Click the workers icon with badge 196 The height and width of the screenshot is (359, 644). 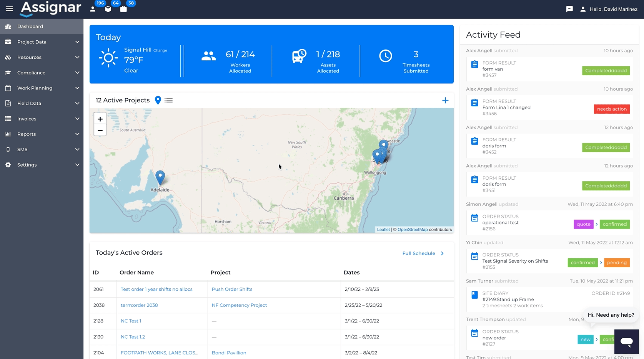(93, 9)
